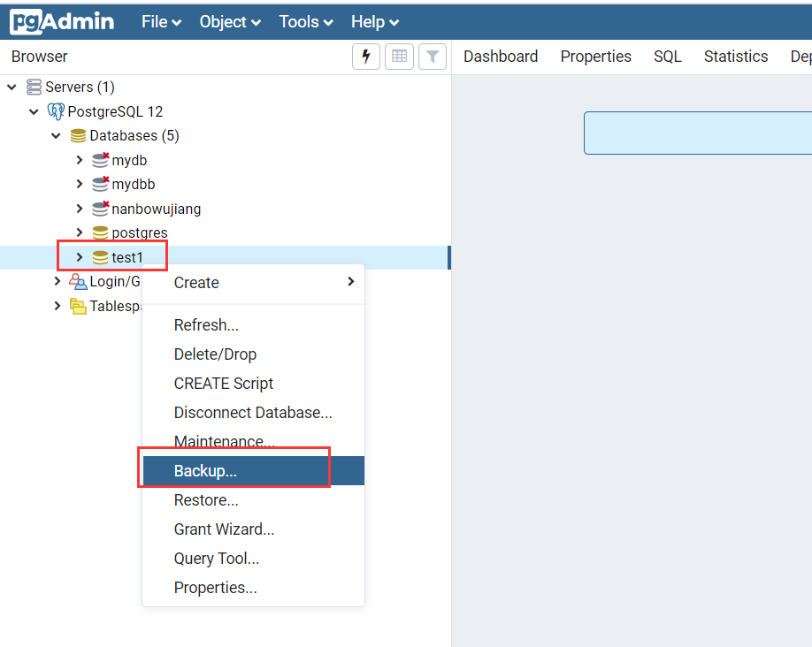
Task: Click the Filtered Rows funnel icon
Action: pyautogui.click(x=432, y=57)
